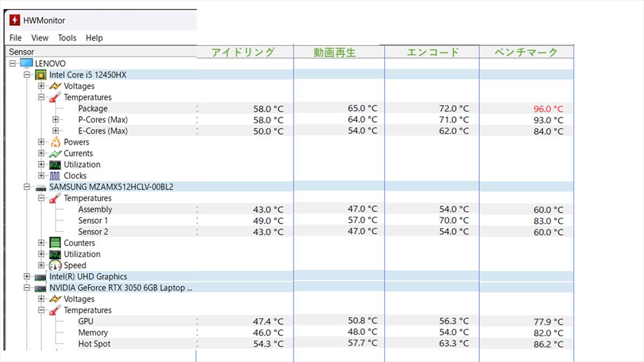Click the アイドリング column heading
The height and width of the screenshot is (362, 644).
point(243,52)
